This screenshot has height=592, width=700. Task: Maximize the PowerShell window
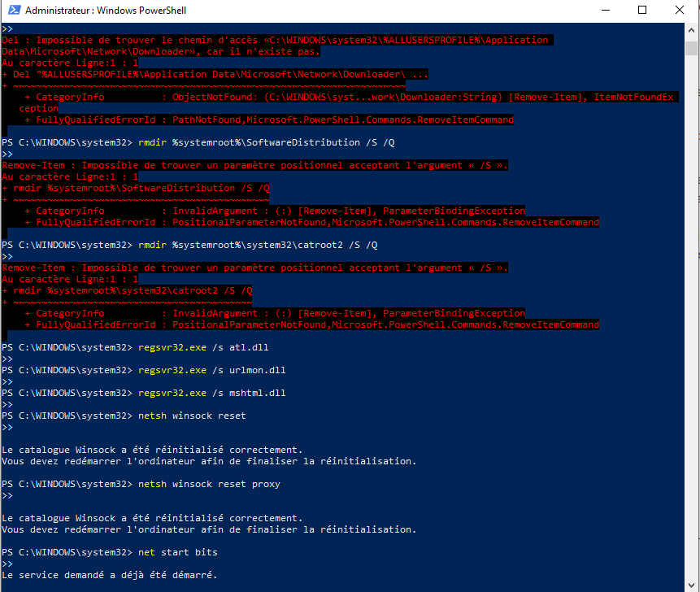coord(642,10)
